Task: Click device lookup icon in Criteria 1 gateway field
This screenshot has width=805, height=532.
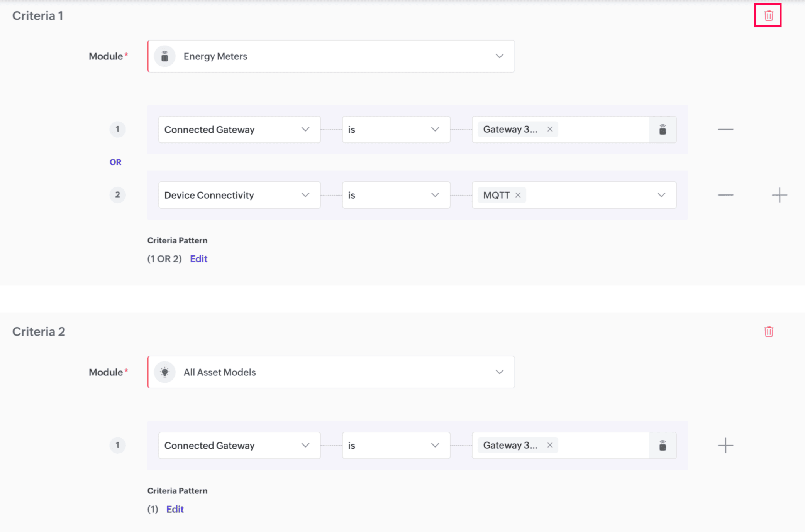Action: [x=663, y=130]
